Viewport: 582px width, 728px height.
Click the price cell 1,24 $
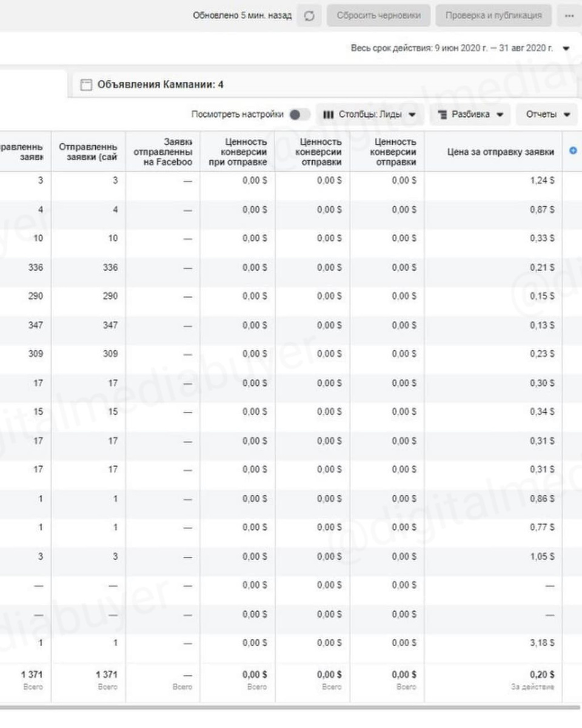(x=542, y=180)
